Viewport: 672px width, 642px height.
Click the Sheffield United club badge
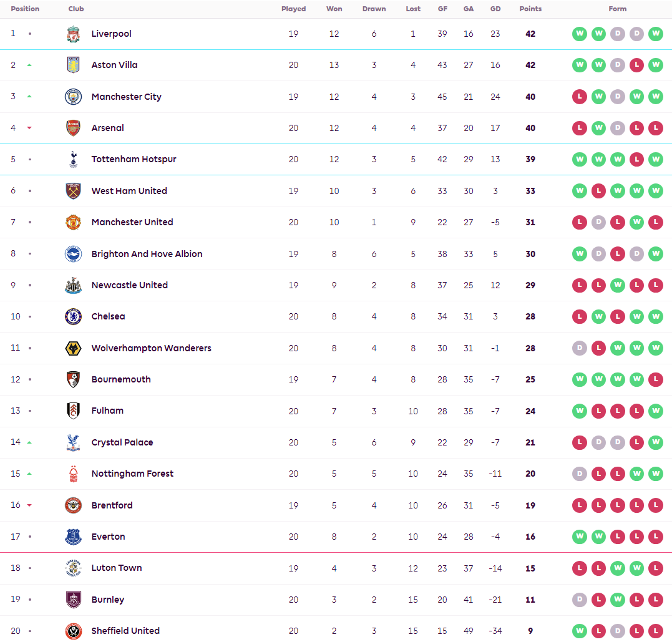(x=73, y=631)
